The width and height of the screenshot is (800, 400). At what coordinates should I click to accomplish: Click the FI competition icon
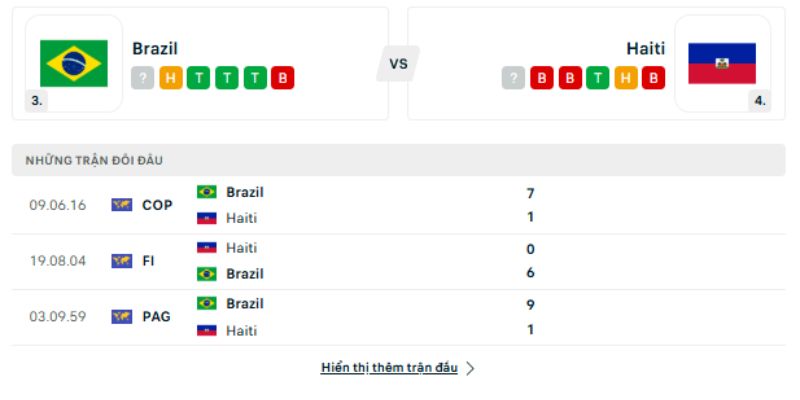coord(122,261)
